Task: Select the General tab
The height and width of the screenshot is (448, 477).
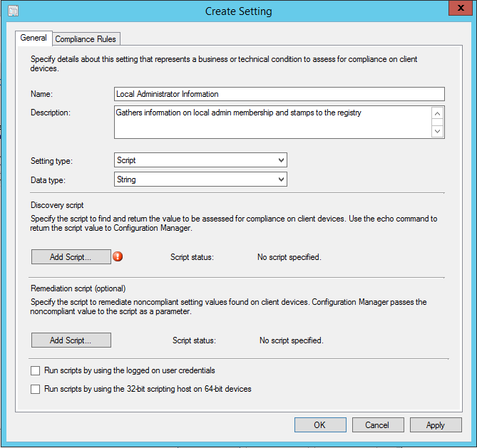Action: (34, 38)
